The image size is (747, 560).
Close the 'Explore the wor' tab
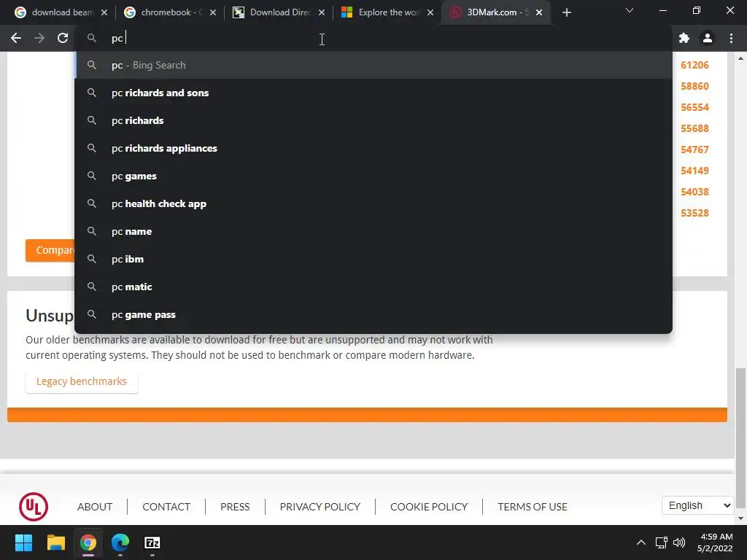pyautogui.click(x=430, y=12)
